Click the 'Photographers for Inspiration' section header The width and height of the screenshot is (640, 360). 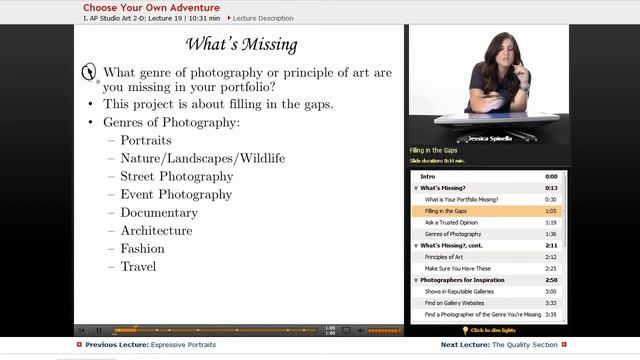462,280
